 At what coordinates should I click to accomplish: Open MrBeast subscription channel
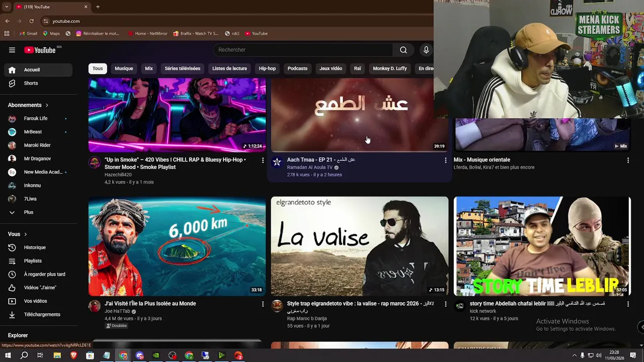point(38,132)
